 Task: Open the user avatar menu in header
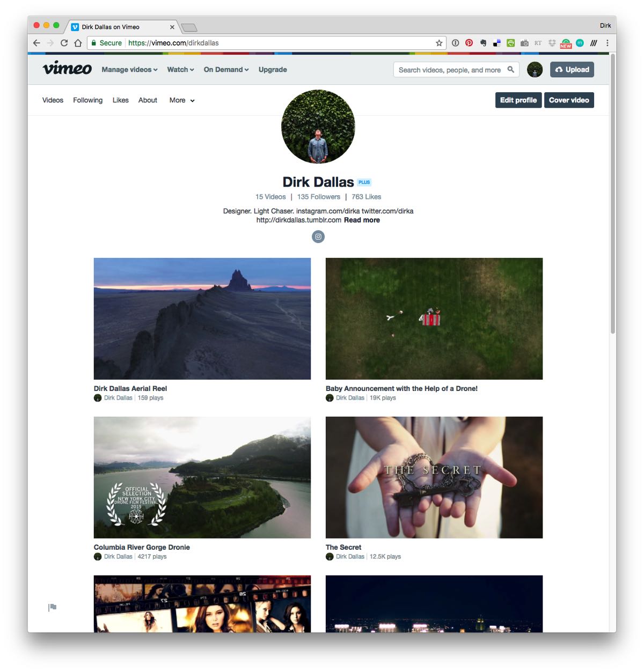point(535,70)
